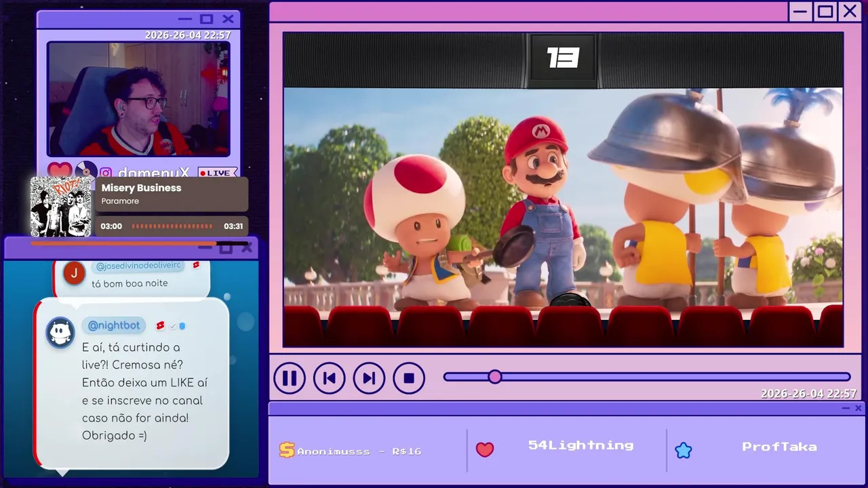Close the webcam window
This screenshot has height=488, width=868.
click(229, 19)
